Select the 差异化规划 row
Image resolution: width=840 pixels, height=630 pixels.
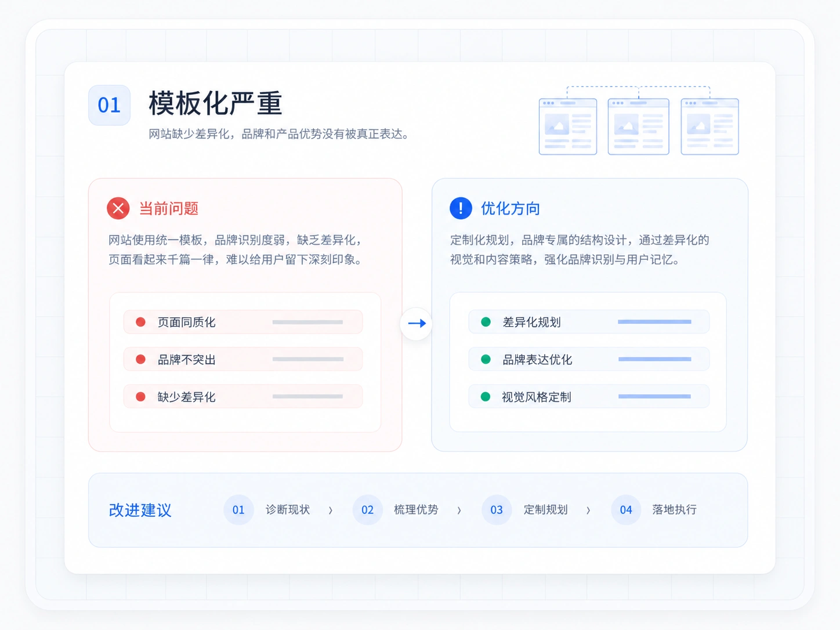click(x=589, y=322)
